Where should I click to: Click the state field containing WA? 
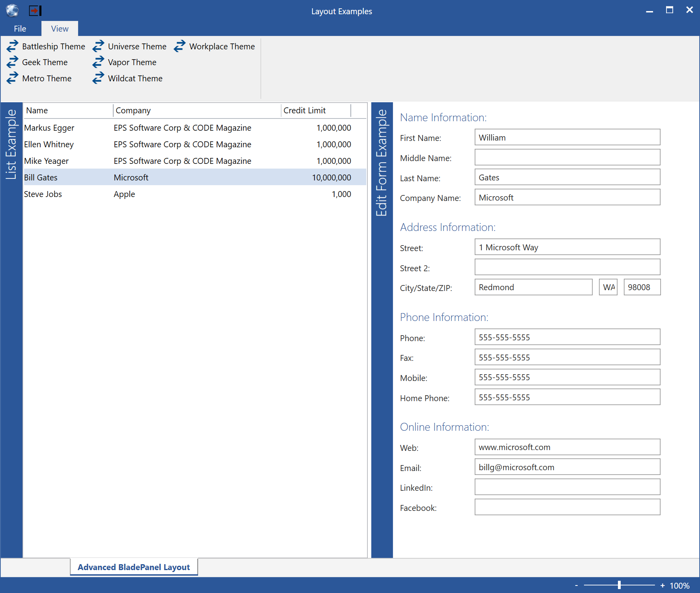[608, 287]
